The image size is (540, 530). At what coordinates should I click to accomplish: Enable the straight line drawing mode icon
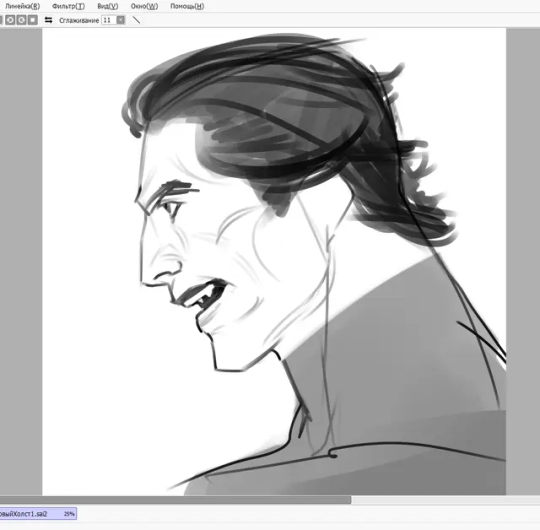pyautogui.click(x=136, y=20)
